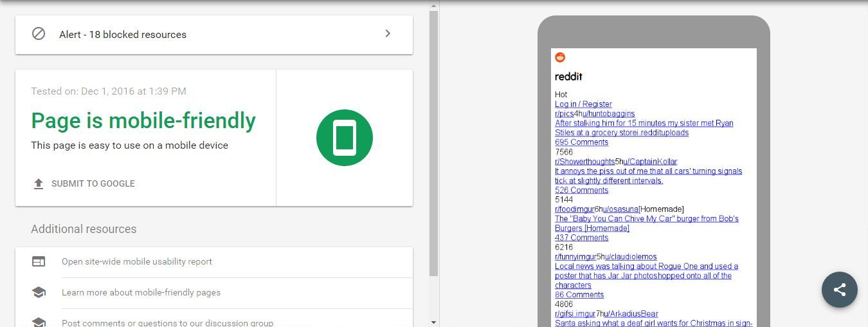
Task: Open user u/huntobaggins profile link
Action: (608, 114)
